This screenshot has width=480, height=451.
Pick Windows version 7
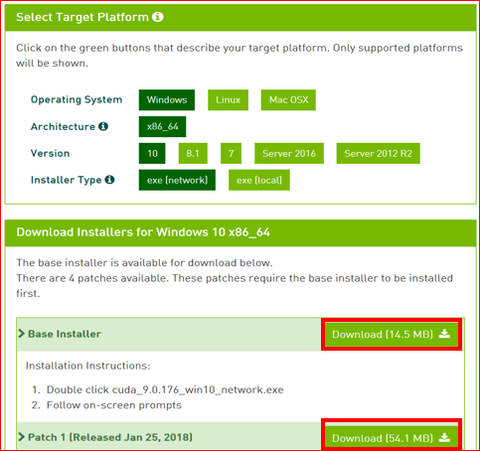[231, 153]
